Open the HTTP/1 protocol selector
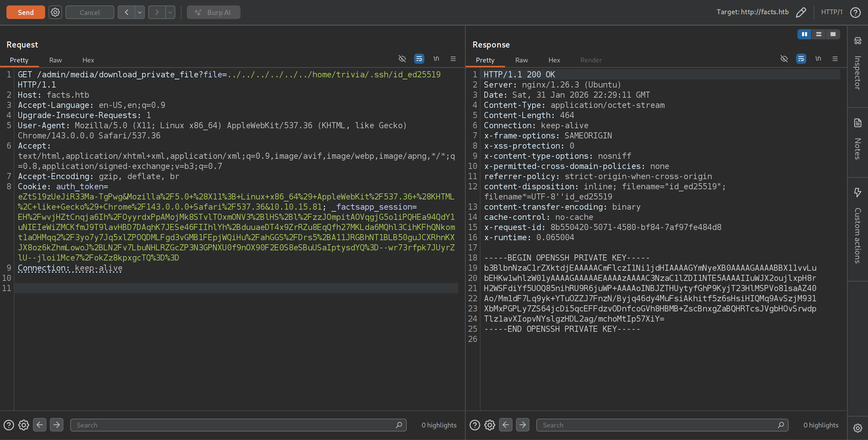 pyautogui.click(x=831, y=12)
